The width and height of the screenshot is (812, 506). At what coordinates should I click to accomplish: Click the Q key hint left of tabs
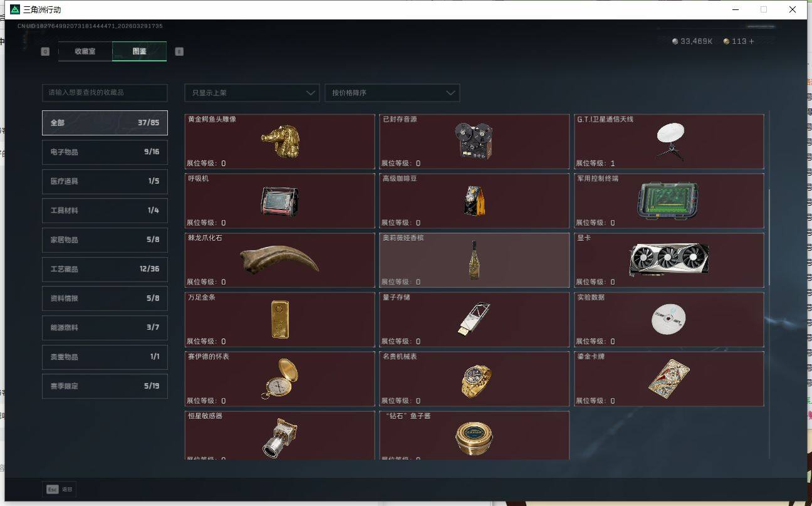point(45,51)
